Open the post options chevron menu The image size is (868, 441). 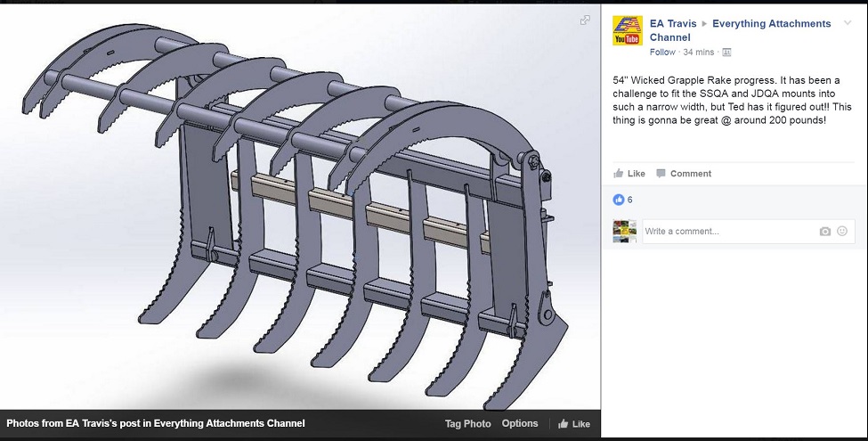[x=849, y=22]
